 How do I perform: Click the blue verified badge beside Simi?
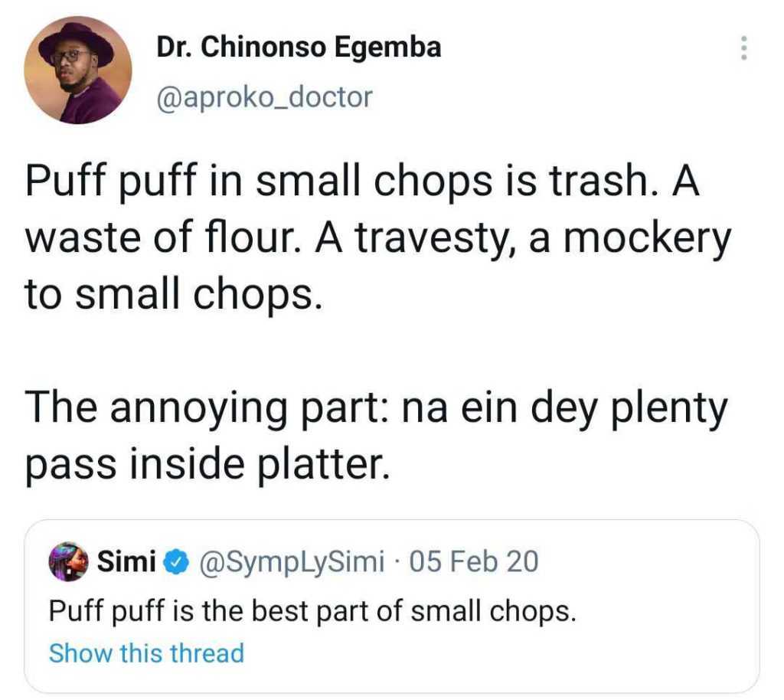pos(177,563)
